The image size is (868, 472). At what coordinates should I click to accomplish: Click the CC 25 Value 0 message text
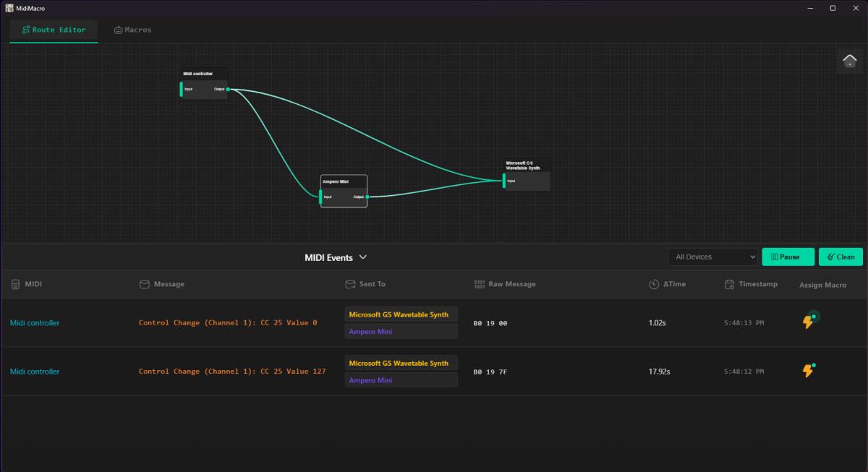coord(228,323)
